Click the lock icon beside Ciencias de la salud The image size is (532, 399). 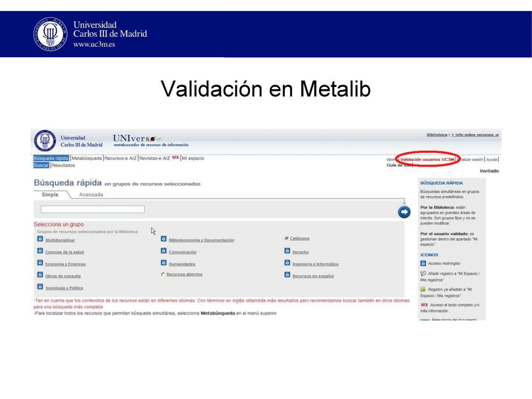(40, 251)
